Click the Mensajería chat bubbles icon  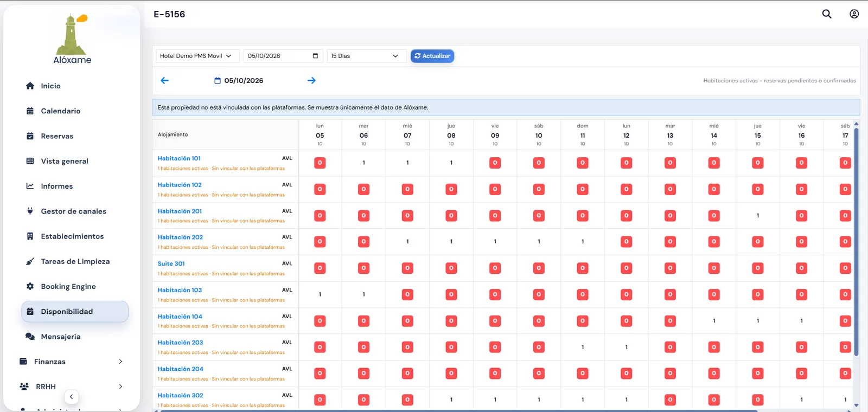click(30, 337)
